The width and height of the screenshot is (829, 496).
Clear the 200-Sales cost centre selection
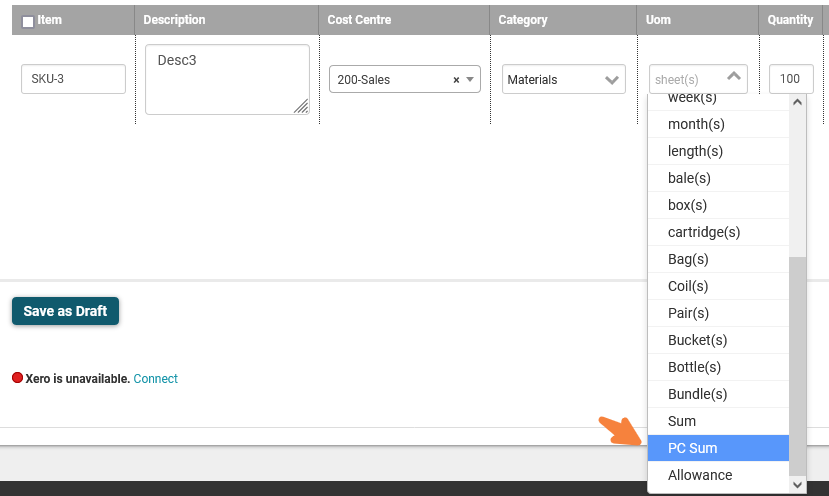(456, 80)
